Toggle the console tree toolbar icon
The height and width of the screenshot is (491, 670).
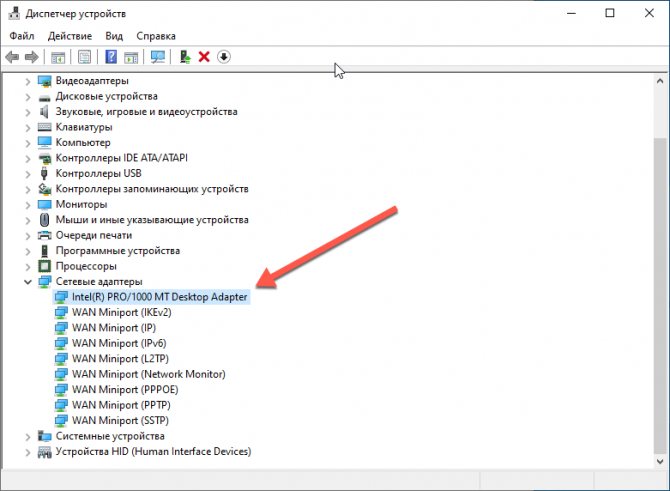click(58, 57)
